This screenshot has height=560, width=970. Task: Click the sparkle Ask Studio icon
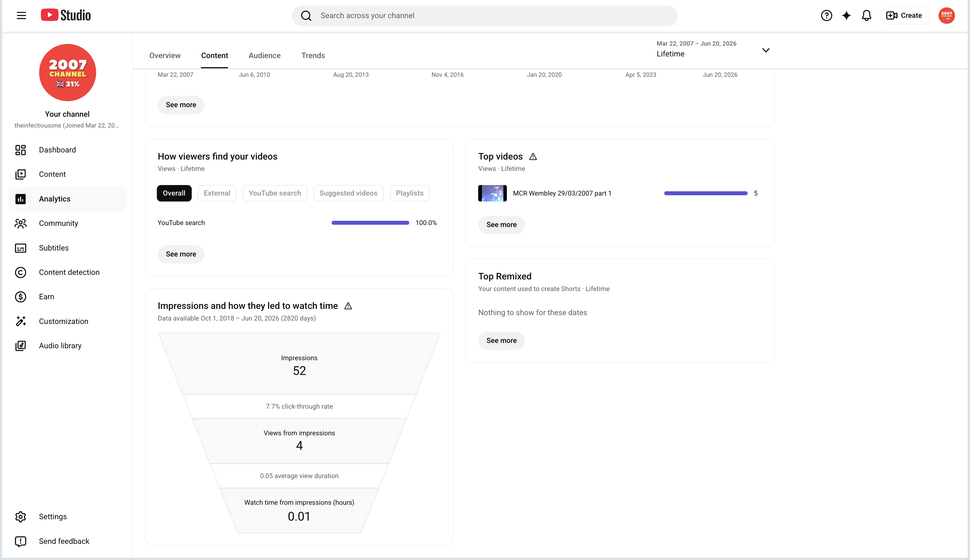(846, 15)
